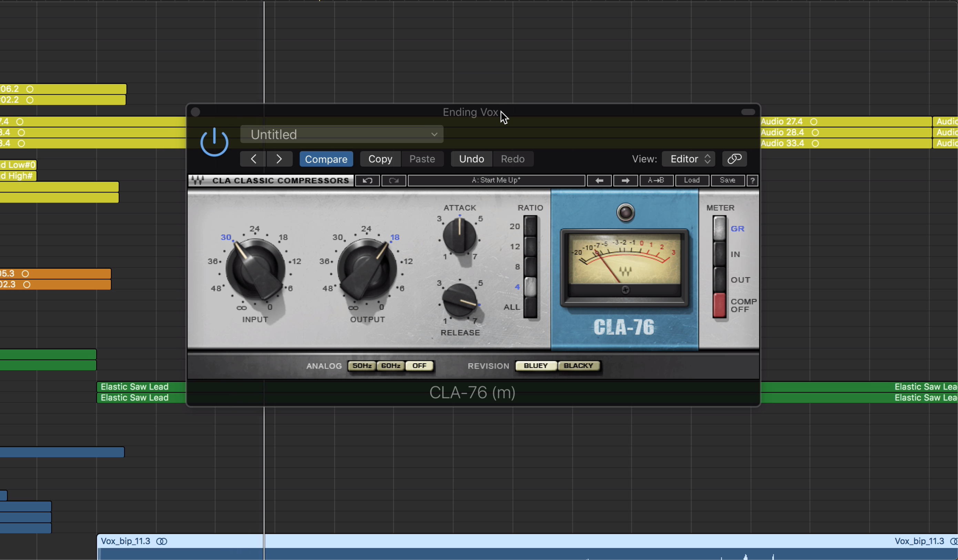
Task: Open the Untitled preset dropdown
Action: [x=342, y=135]
